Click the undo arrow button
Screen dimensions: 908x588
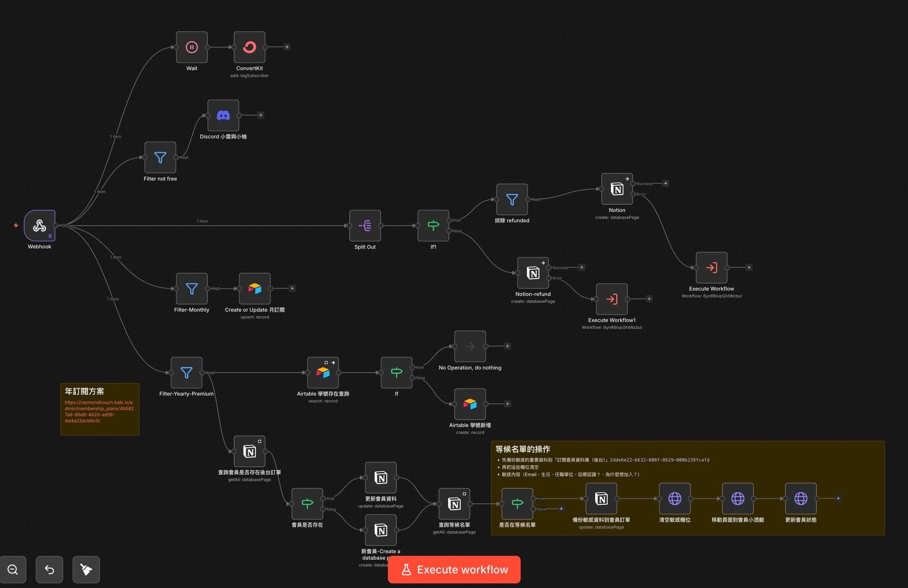coord(49,569)
